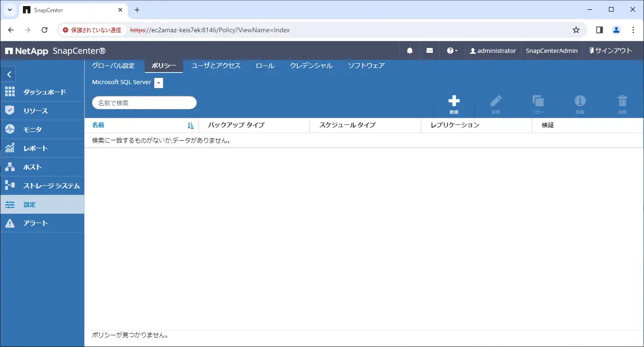Open the tab search dropdown arrow
Image resolution: width=644 pixels, height=347 pixels.
pos(9,10)
